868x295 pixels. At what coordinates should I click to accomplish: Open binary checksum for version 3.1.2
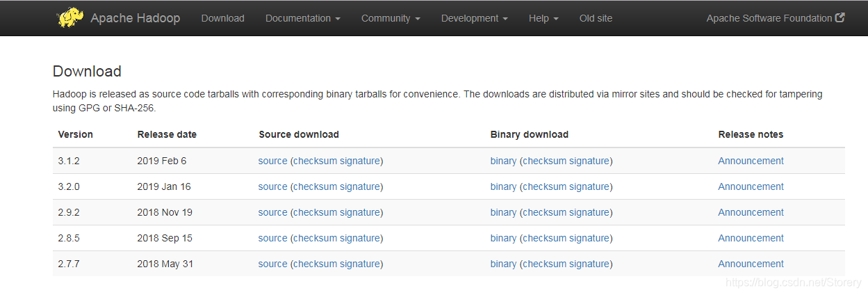pos(545,161)
